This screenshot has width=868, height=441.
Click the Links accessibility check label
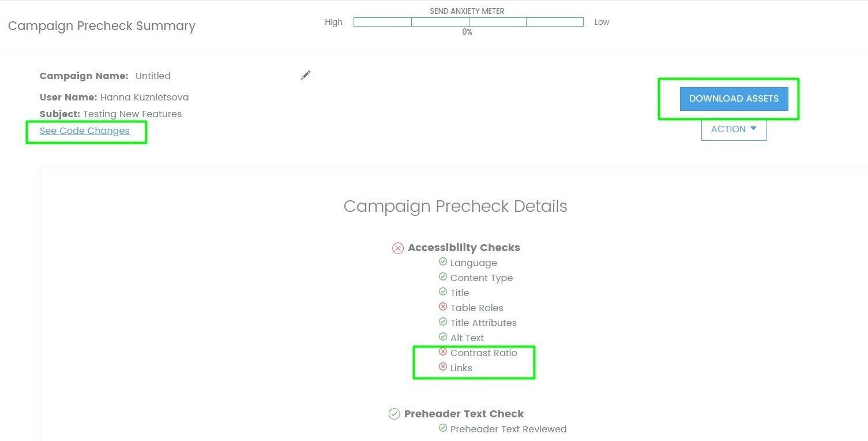point(461,368)
